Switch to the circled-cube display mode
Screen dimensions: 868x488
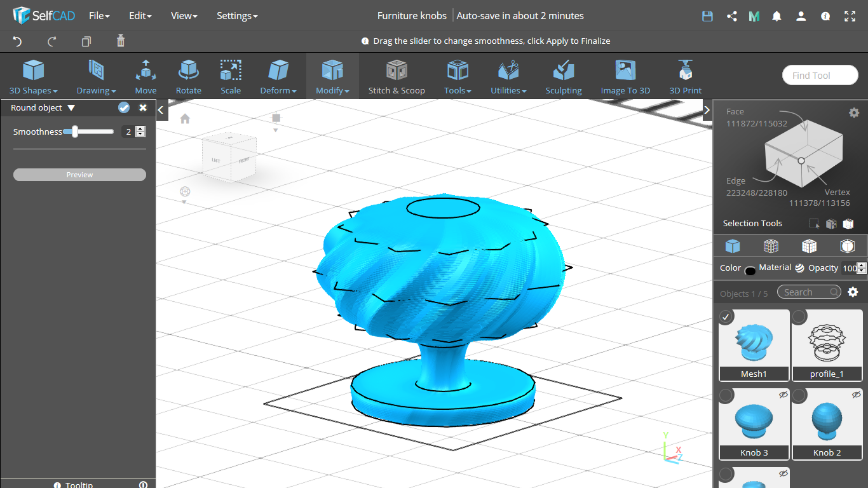[x=847, y=246]
